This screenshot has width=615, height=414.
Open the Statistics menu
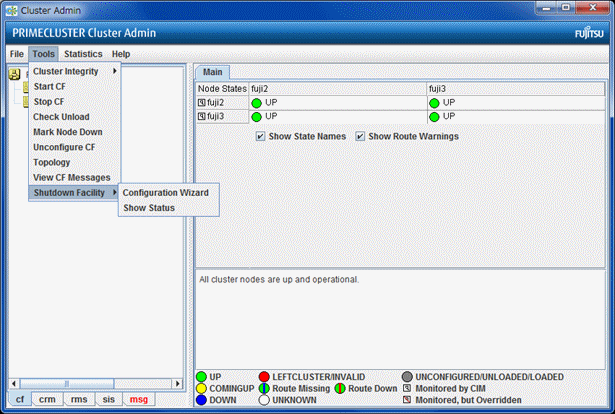point(83,54)
